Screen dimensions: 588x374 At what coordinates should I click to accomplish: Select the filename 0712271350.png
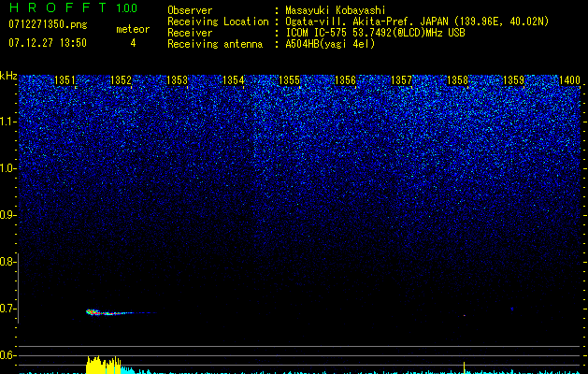pos(48,24)
